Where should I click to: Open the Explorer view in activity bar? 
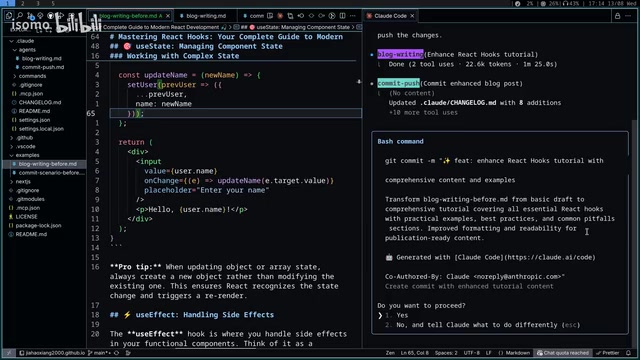coord(9,16)
